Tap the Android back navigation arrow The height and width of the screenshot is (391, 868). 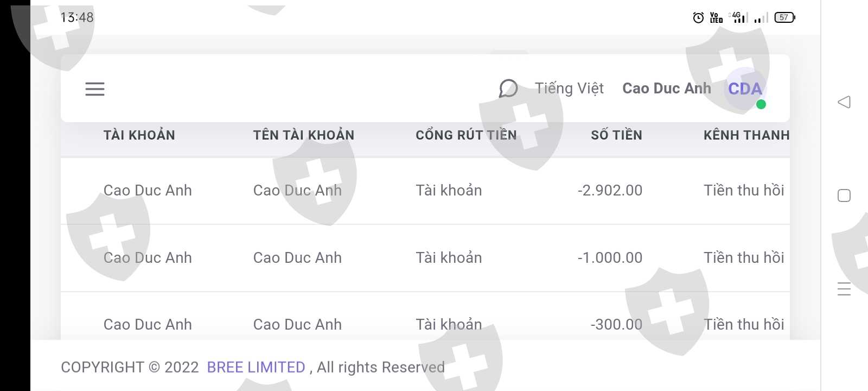point(844,102)
